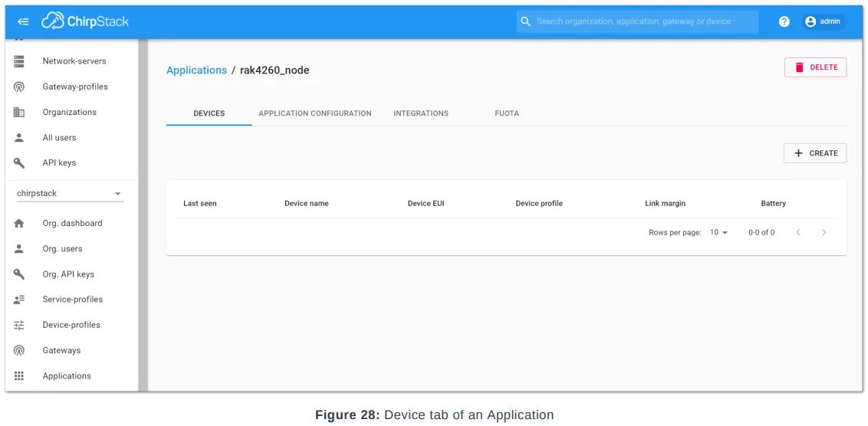868x426 pixels.
Task: Click the plus icon on CREATE button
Action: [798, 153]
